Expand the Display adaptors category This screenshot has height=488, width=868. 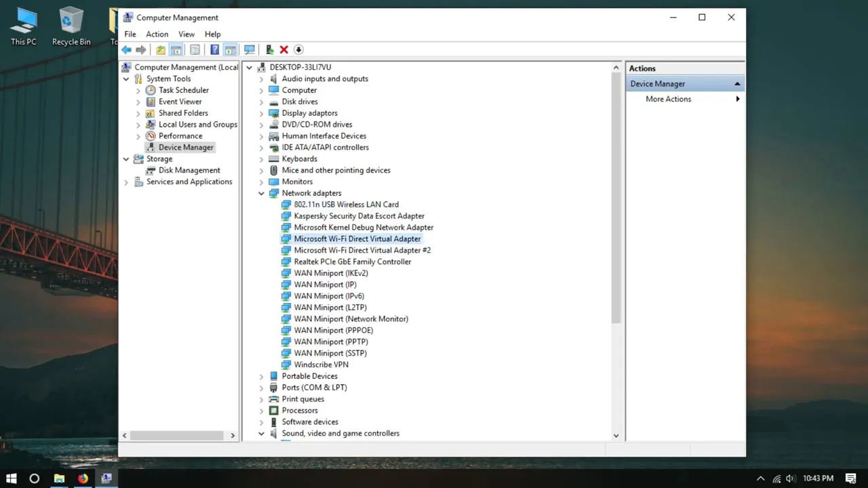coord(262,113)
